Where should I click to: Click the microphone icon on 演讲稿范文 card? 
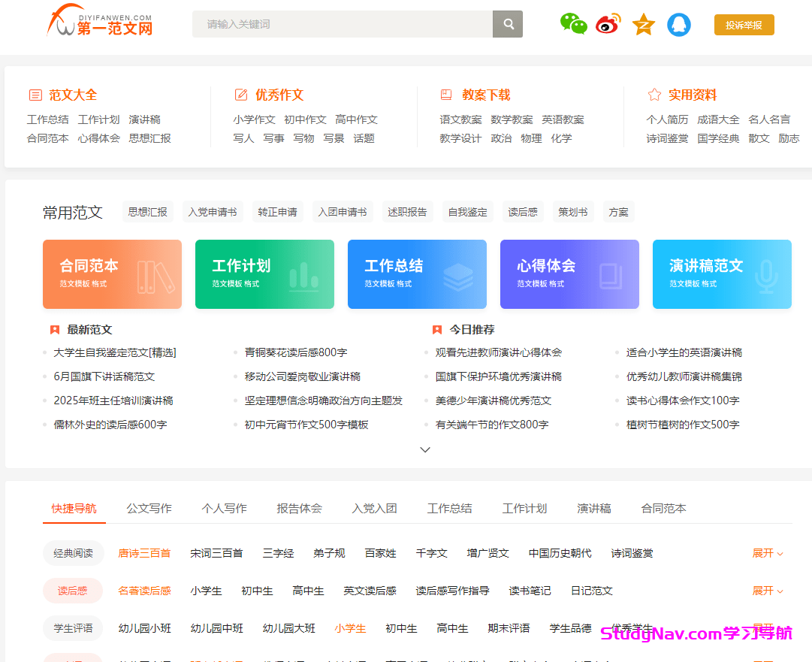pos(766,277)
